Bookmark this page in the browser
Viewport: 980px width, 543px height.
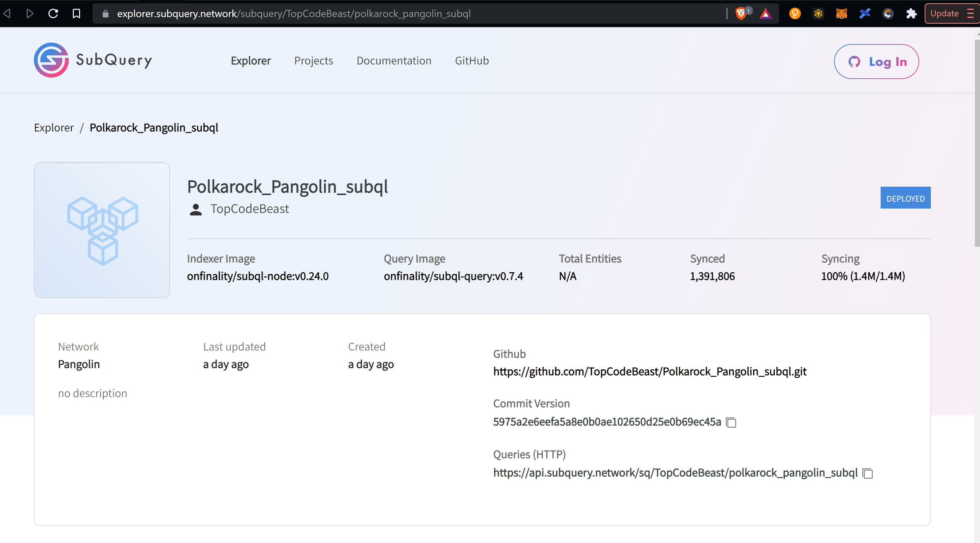[76, 14]
